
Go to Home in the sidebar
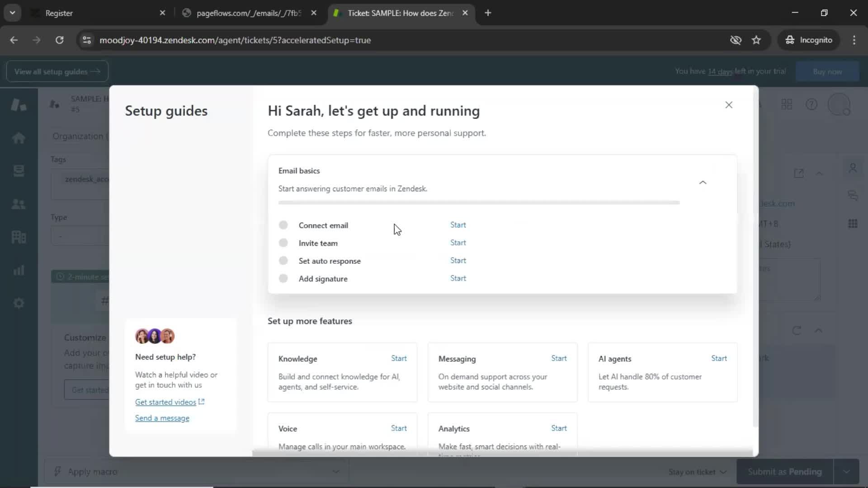(19, 138)
